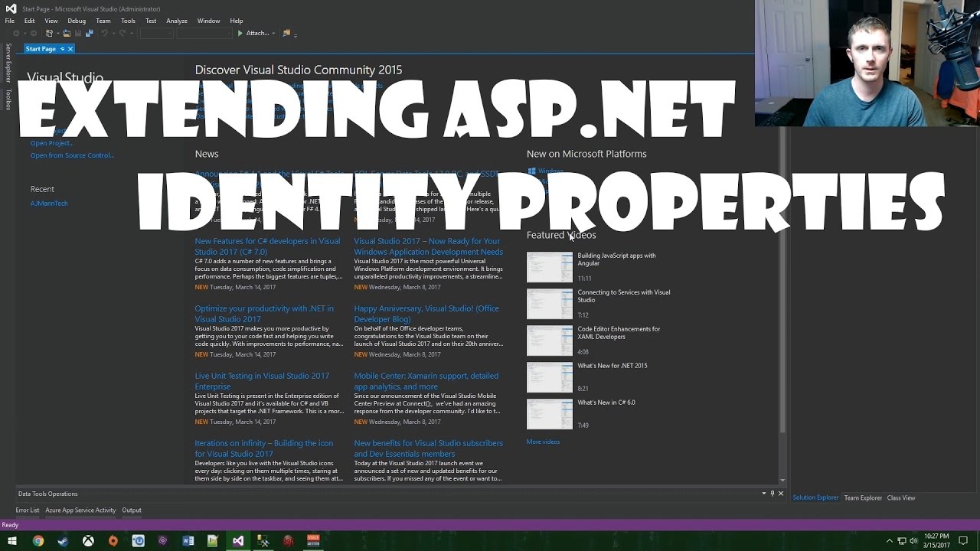Screen dimensions: 980x551
Task: Open the Analyze menu
Action: [177, 21]
